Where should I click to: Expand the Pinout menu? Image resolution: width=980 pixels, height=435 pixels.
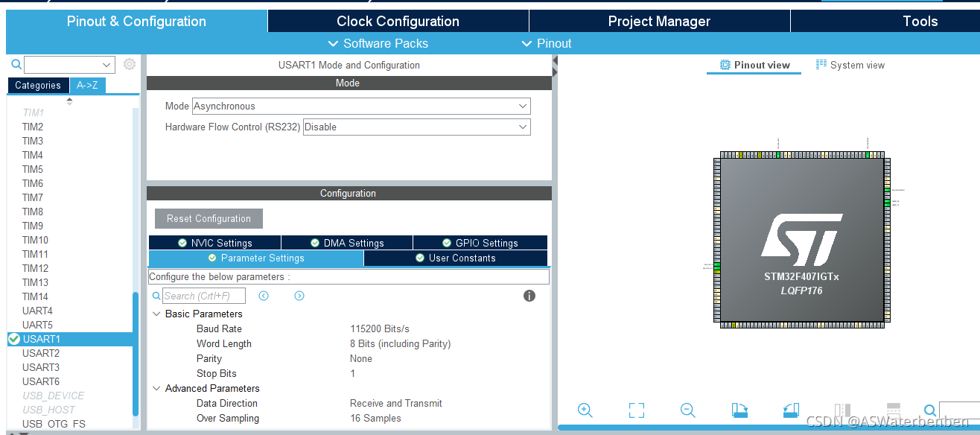pos(547,43)
